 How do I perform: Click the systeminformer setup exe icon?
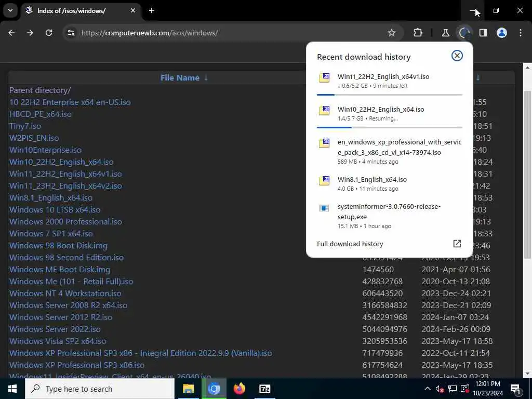(x=324, y=208)
